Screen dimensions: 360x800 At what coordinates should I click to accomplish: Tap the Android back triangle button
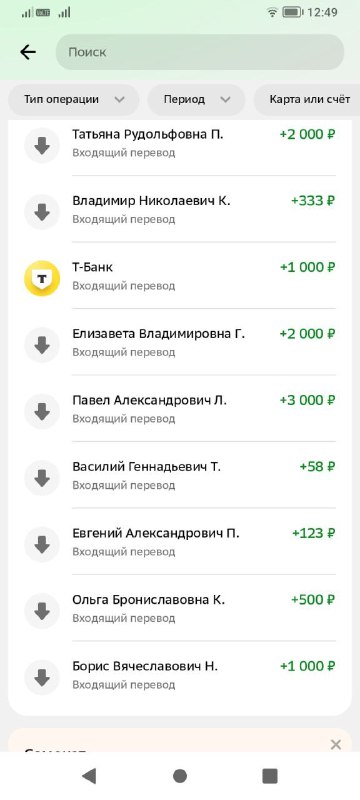pyautogui.click(x=89, y=776)
